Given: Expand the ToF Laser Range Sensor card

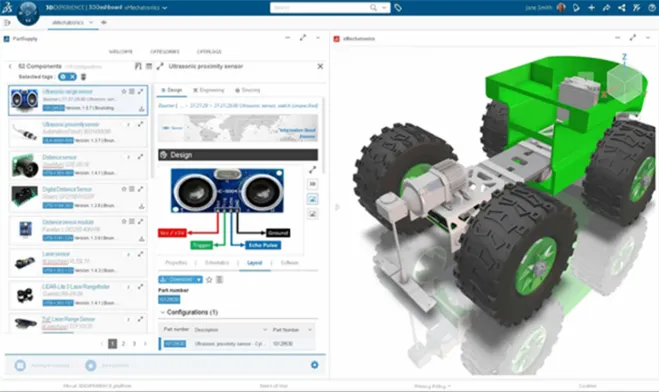Looking at the screenshot, I should (x=140, y=319).
